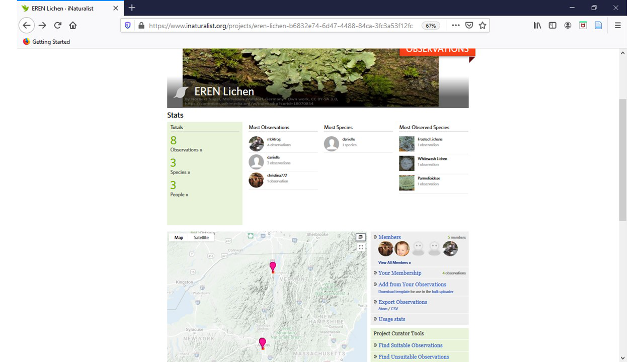The image size is (644, 362).
Task: Bookmark this page with the star icon
Action: coord(482,25)
